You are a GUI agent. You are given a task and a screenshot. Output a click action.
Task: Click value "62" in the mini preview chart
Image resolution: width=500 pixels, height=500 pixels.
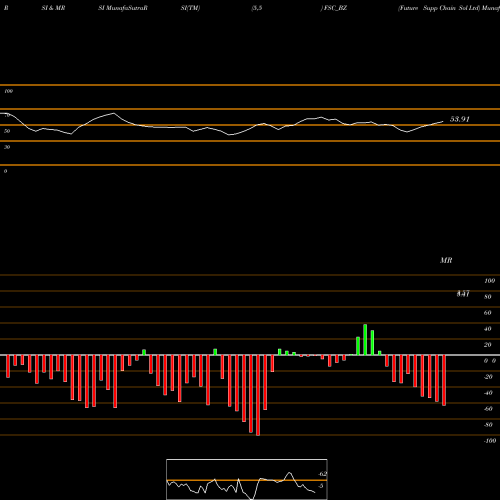(x=323, y=474)
